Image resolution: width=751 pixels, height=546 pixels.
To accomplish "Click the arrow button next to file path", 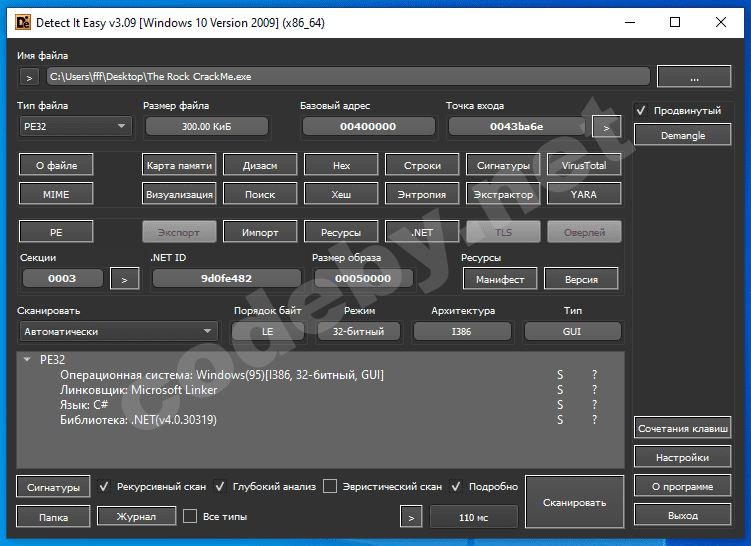I will coord(30,77).
